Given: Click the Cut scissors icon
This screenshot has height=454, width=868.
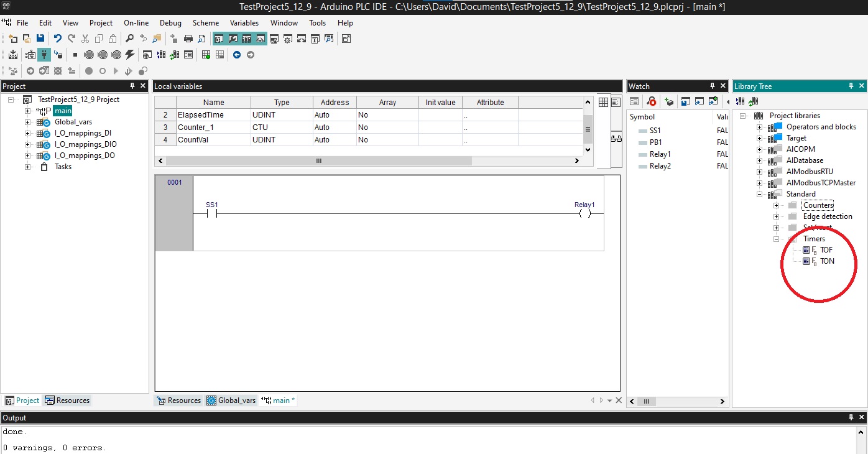Looking at the screenshot, I should click(x=85, y=39).
